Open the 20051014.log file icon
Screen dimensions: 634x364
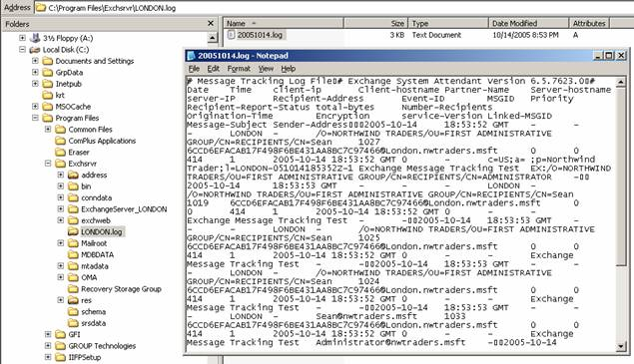click(231, 35)
